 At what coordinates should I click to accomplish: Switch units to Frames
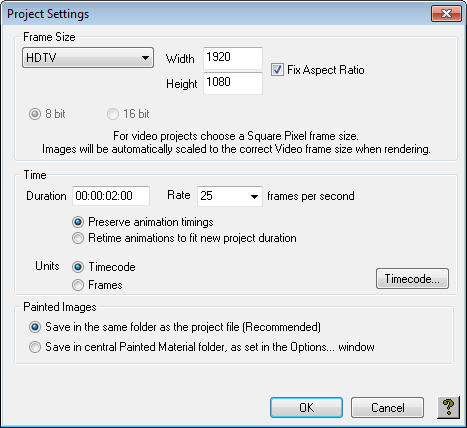click(x=78, y=285)
